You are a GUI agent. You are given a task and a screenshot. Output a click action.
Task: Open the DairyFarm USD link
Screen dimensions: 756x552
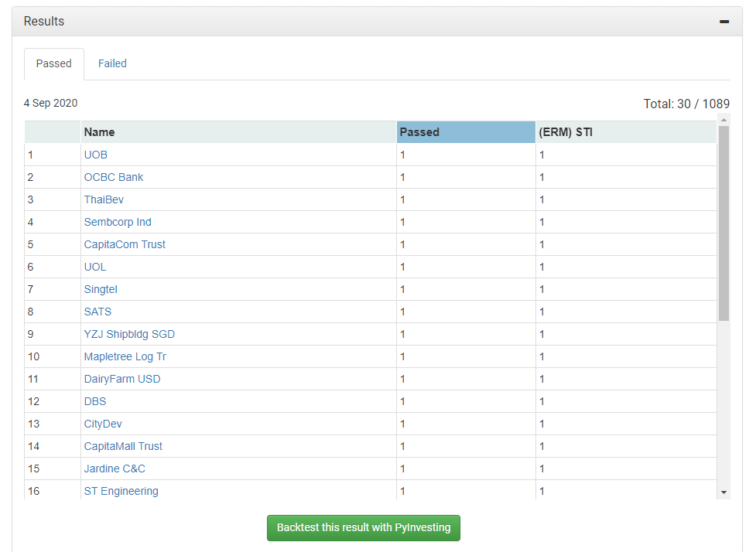pyautogui.click(x=122, y=379)
